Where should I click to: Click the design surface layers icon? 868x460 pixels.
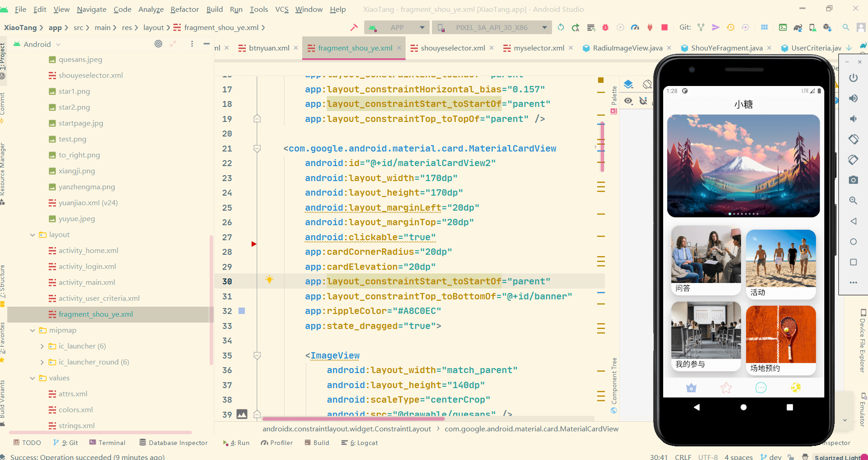(x=629, y=84)
